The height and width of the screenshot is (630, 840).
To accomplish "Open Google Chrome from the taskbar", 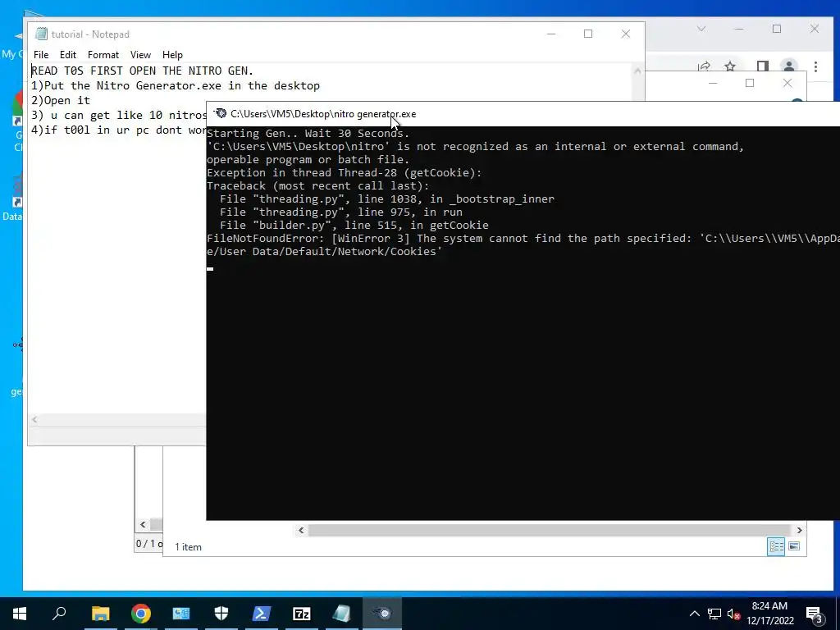I will click(x=141, y=614).
